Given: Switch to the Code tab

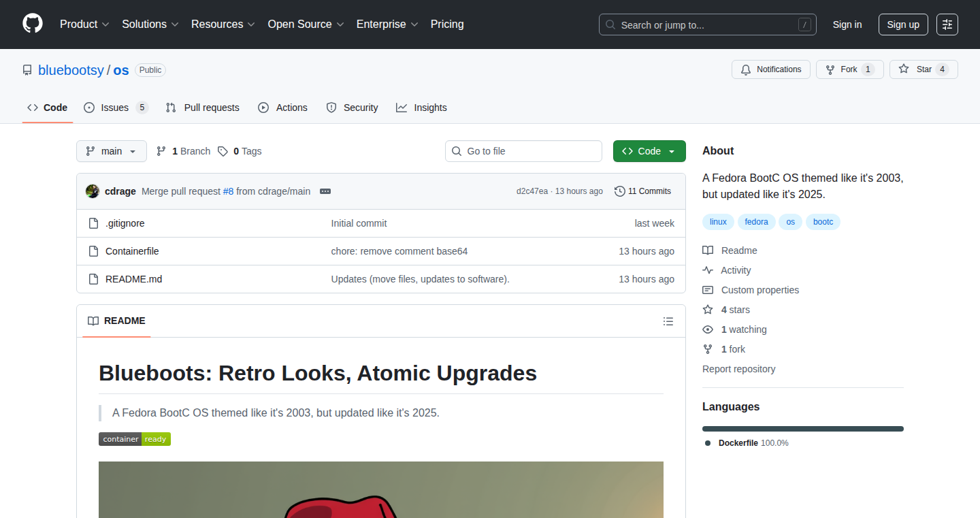Looking at the screenshot, I should tap(48, 108).
